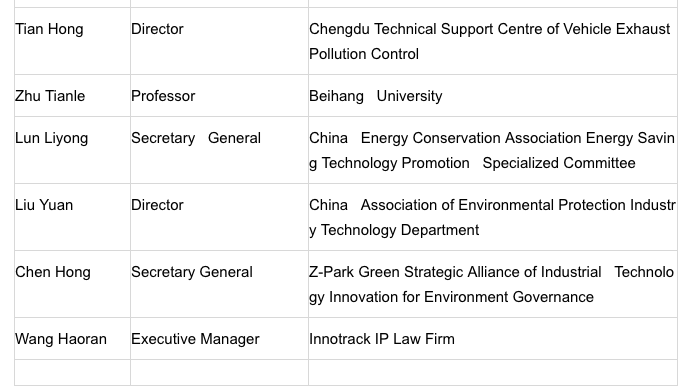The image size is (693, 392).
Task: Select the Liu Yuan name cell
Action: 72,217
